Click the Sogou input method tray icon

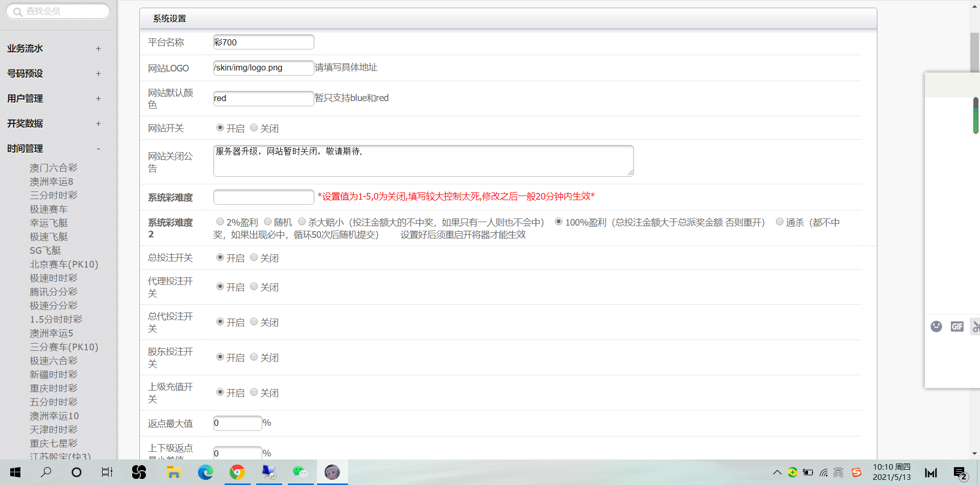pos(856,472)
